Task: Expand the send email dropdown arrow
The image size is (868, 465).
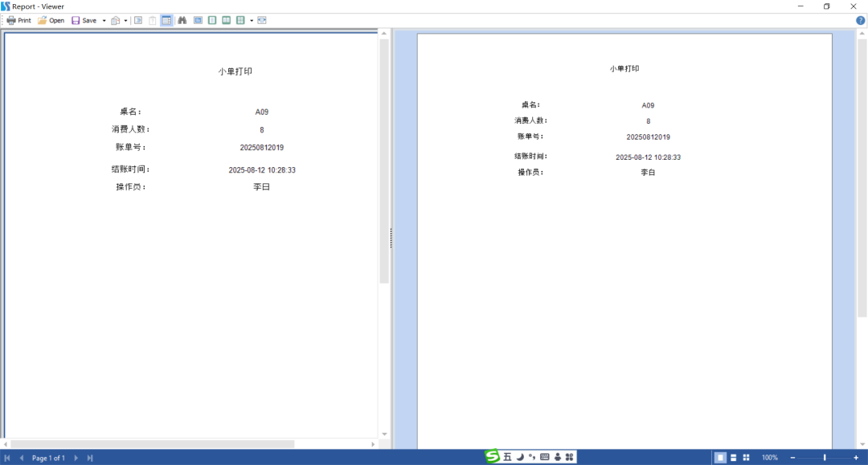Action: [x=125, y=20]
